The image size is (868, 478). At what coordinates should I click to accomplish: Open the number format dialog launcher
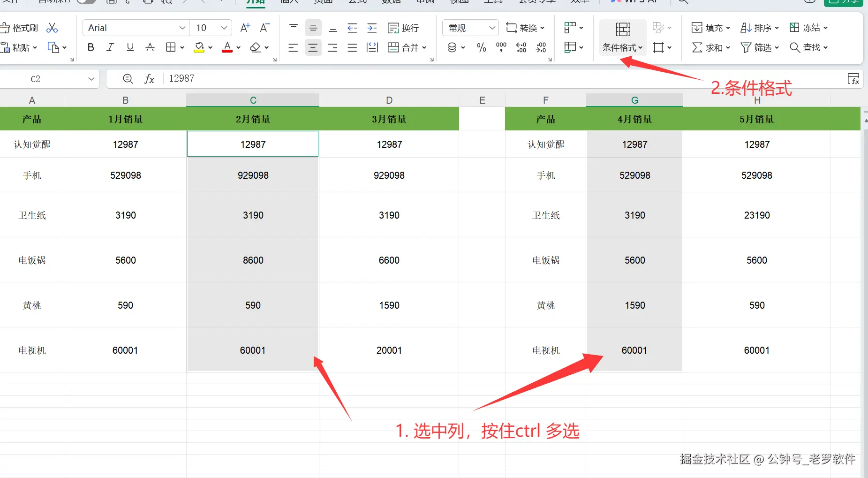550,60
